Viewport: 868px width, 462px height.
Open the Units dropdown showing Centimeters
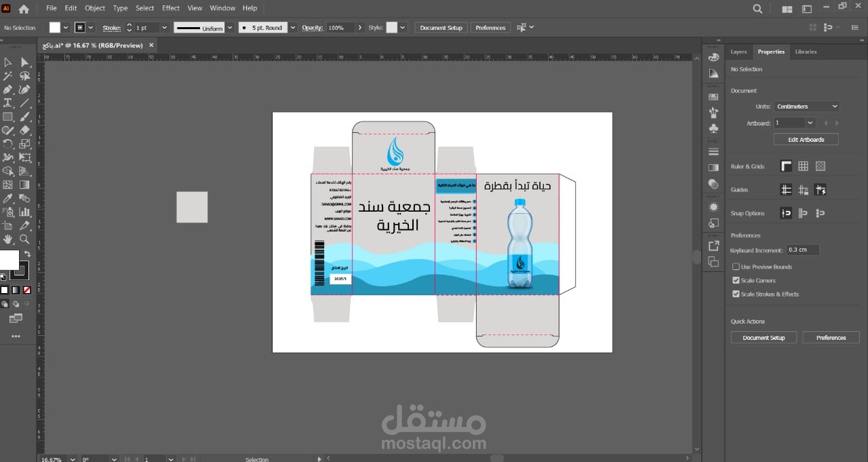[807, 107]
